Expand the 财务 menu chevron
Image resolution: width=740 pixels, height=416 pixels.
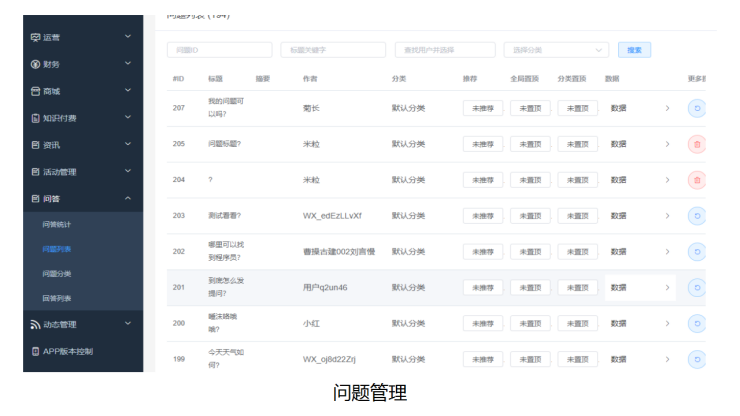(x=128, y=63)
